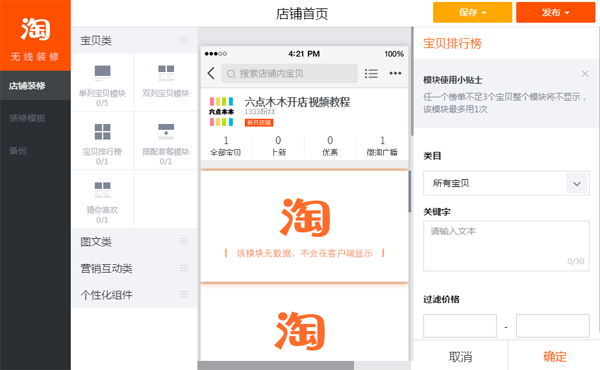Expand the 个性化组件 section
This screenshot has height=370, width=600.
[x=184, y=294]
